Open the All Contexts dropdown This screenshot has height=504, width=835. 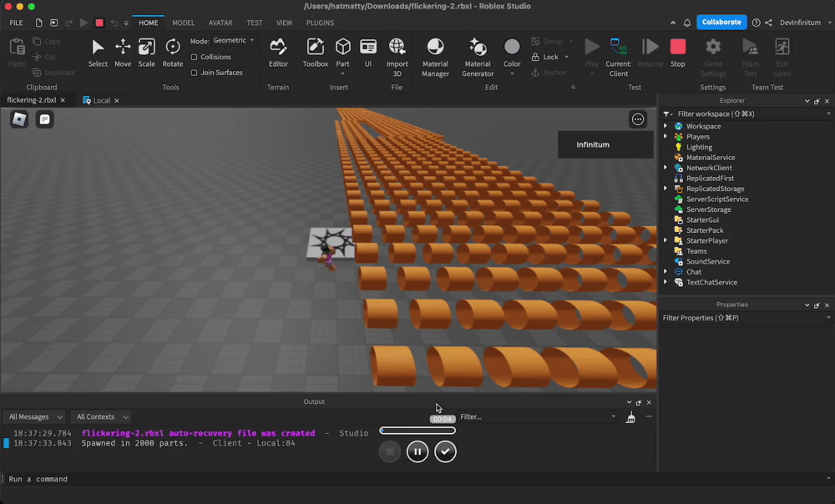tap(102, 416)
